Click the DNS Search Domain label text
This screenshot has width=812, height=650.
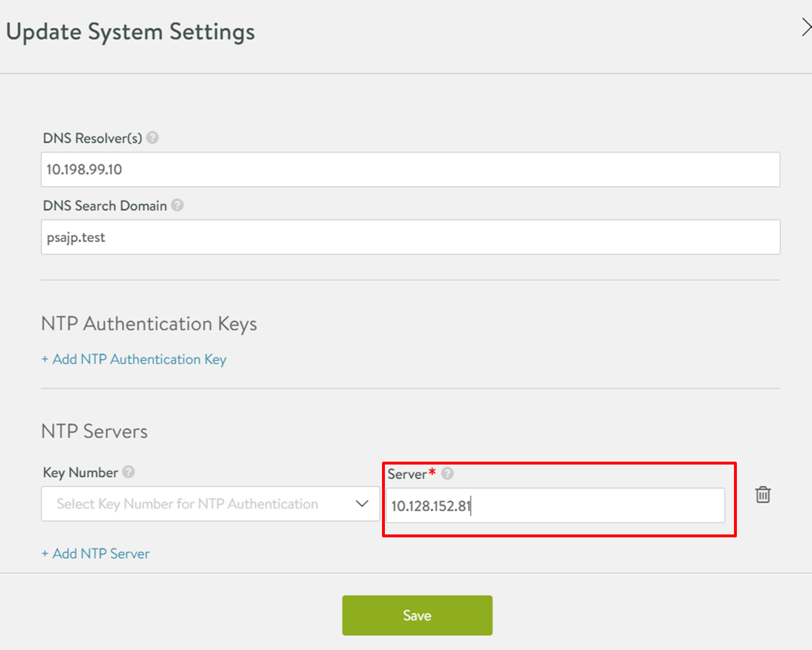click(x=105, y=206)
